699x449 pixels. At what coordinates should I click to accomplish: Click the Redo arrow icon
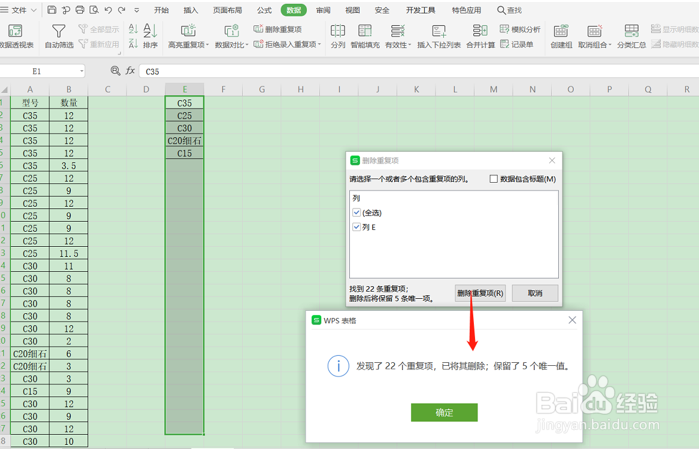click(122, 10)
